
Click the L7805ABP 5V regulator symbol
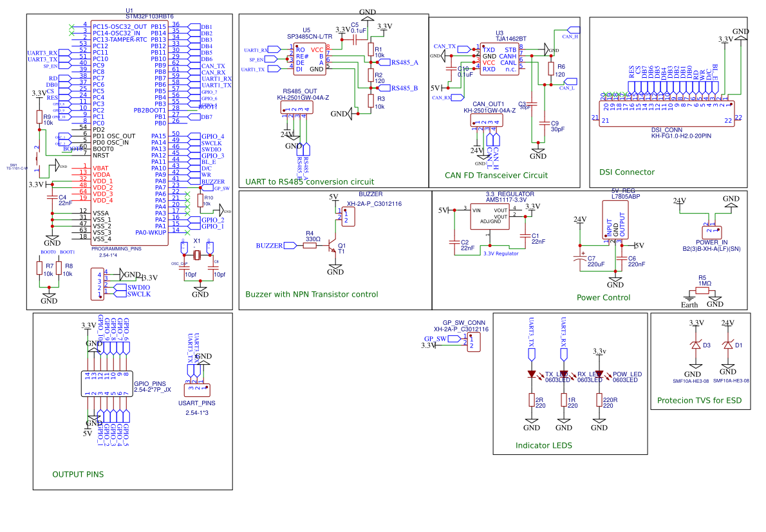click(x=615, y=219)
